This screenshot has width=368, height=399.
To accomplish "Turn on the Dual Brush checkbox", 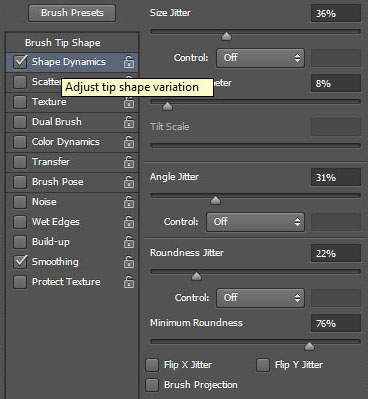I will pyautogui.click(x=20, y=122).
